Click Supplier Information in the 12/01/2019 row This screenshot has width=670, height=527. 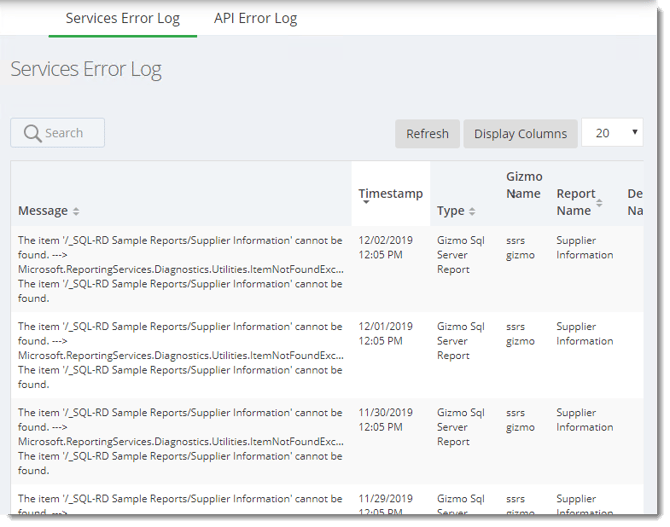tap(585, 334)
